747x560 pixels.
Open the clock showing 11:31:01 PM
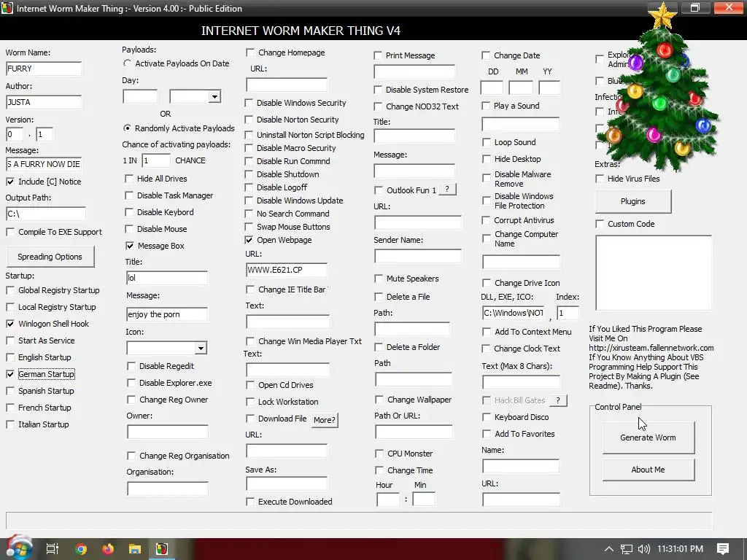pos(680,549)
